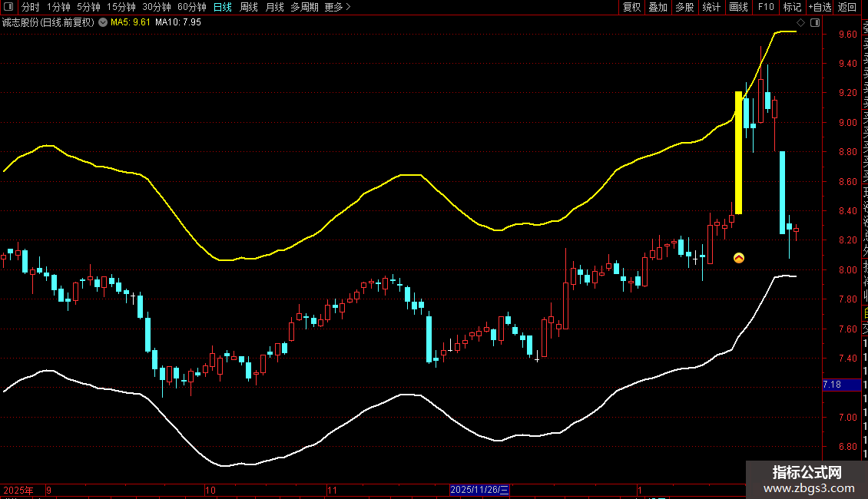Switch to the 周线 weekly tab
This screenshot has height=499, width=868.
pos(249,7)
